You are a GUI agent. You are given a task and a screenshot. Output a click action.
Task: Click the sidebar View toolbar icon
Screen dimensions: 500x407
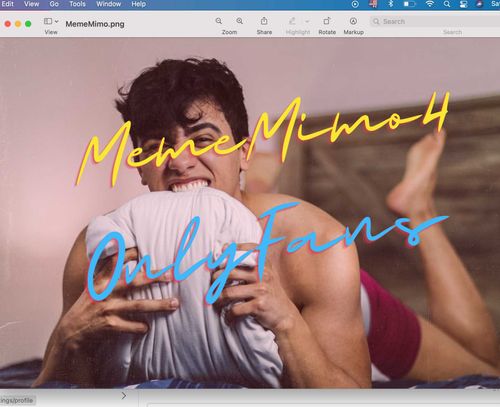(x=48, y=21)
